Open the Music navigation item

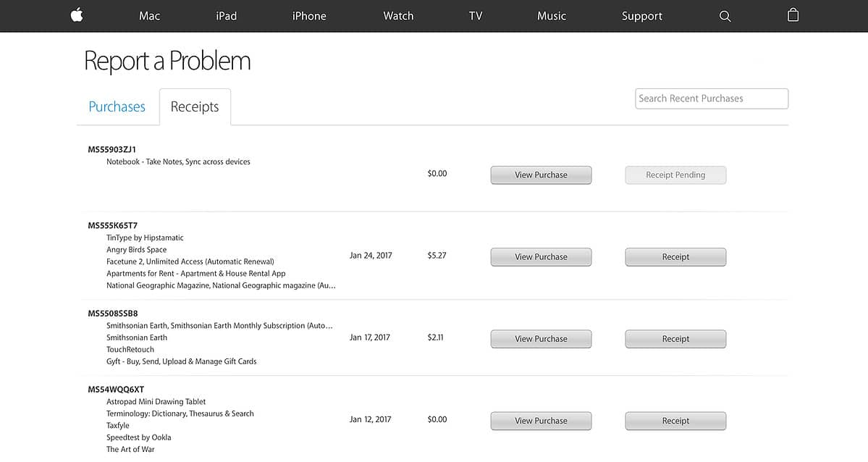(x=552, y=16)
